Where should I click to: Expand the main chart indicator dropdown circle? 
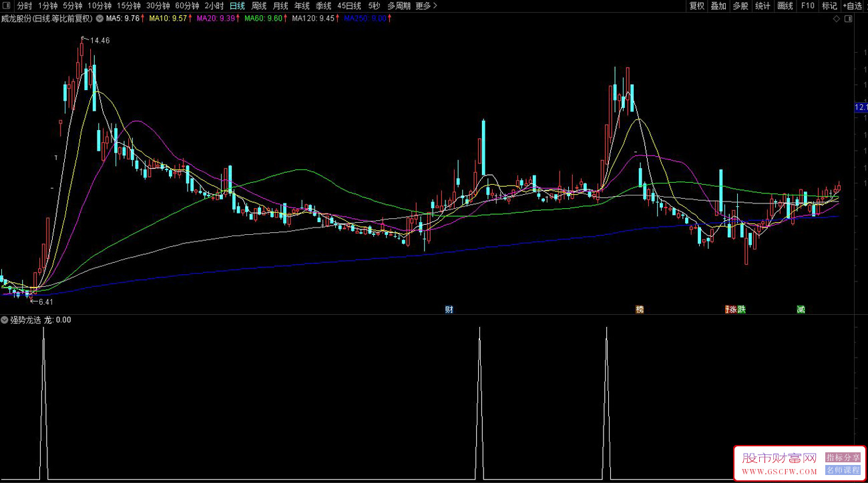click(100, 19)
